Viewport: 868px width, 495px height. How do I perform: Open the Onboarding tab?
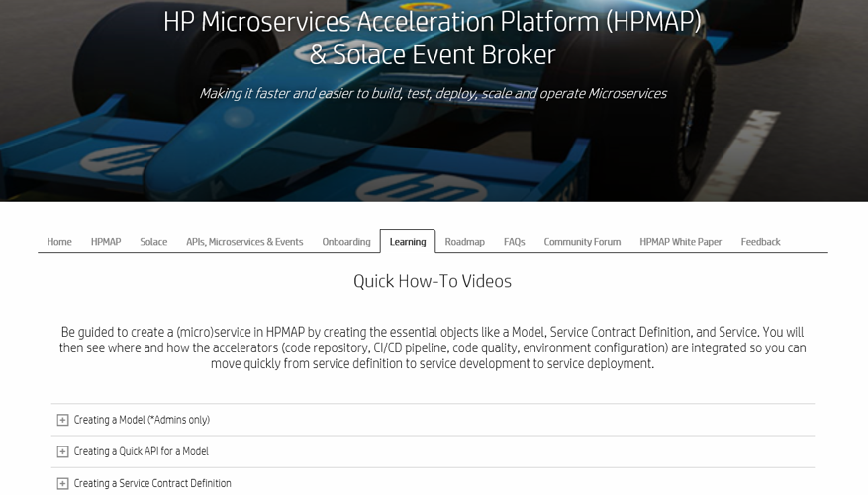346,242
